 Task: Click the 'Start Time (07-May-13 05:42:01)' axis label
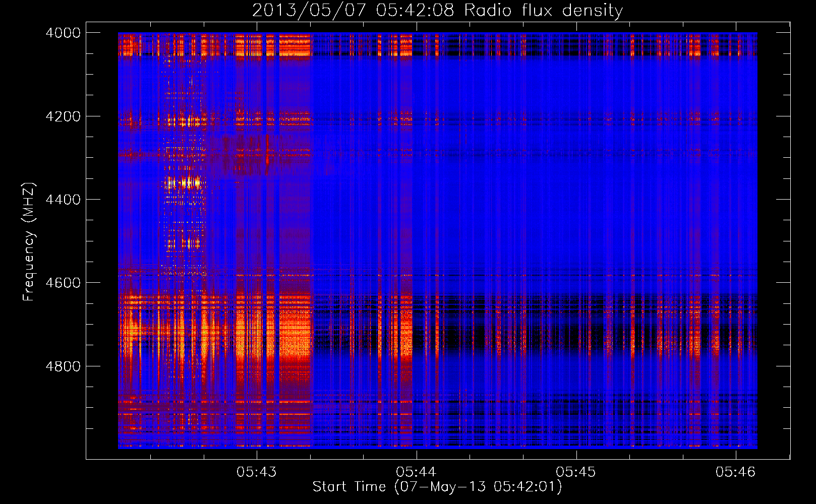coord(437,487)
